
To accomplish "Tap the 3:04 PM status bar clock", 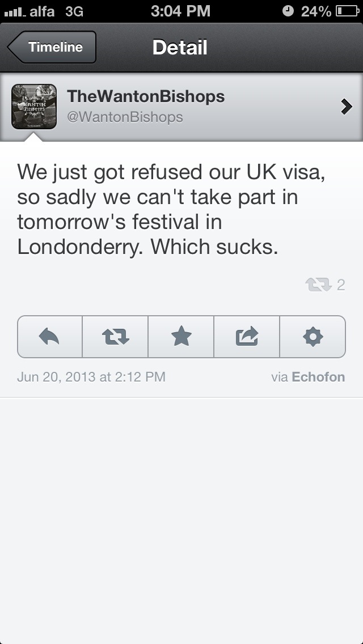I will (180, 11).
